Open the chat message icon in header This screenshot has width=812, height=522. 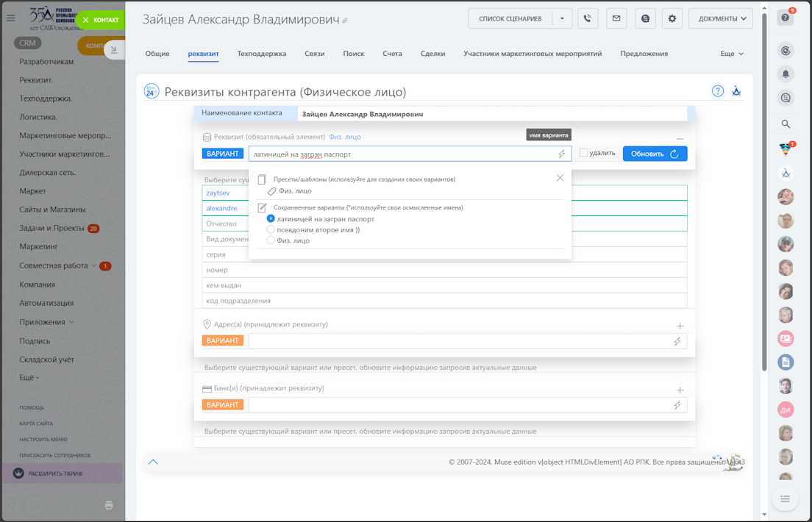(645, 18)
